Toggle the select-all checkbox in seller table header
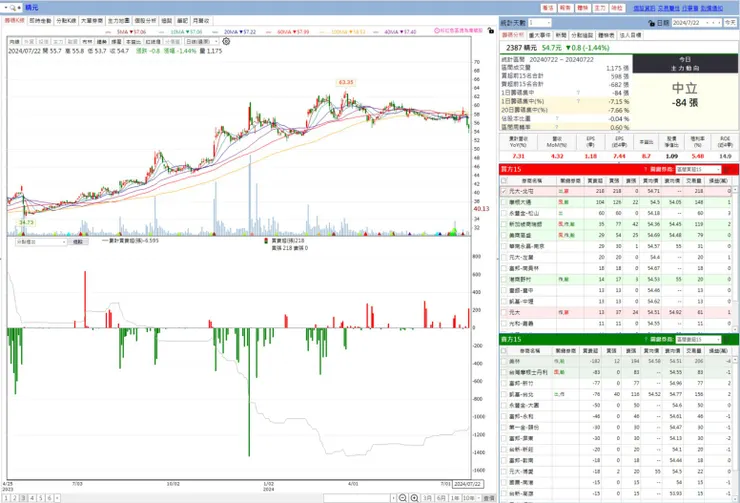 coord(504,351)
